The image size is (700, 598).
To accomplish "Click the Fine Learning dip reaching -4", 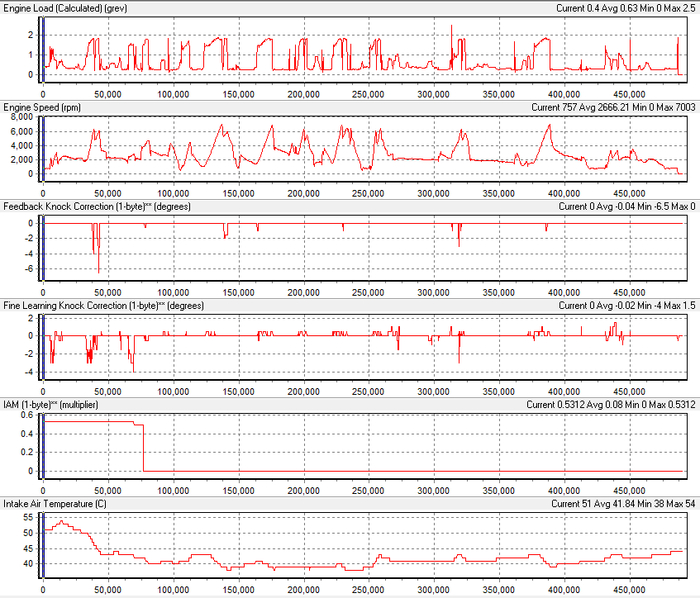I will coord(133,370).
